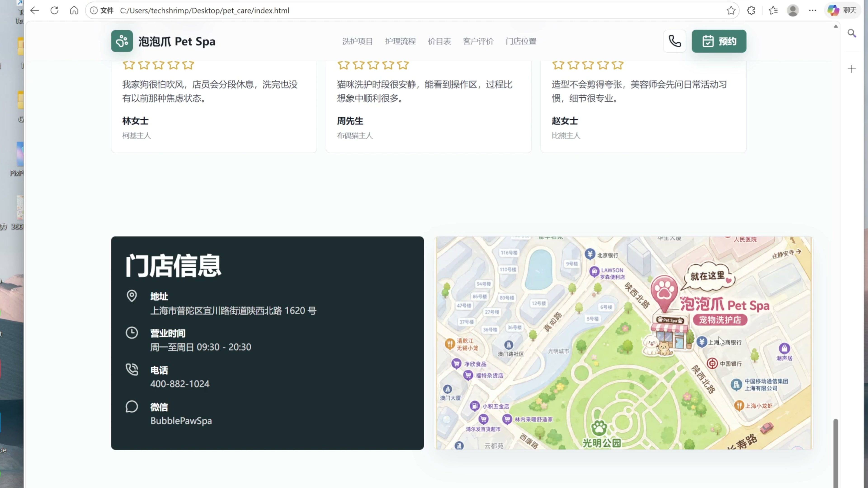Image resolution: width=868 pixels, height=488 pixels.
Task: Click the browser back arrow
Action: tap(35, 10)
